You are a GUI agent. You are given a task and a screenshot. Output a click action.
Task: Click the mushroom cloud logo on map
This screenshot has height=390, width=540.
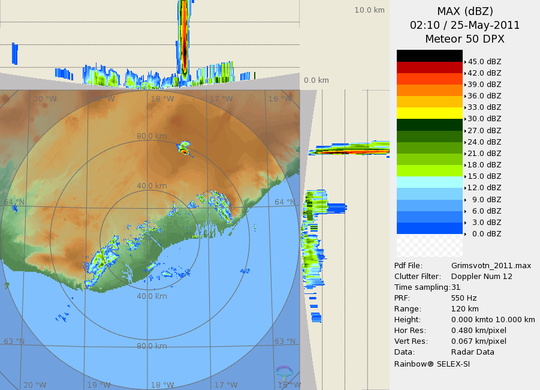click(x=284, y=373)
